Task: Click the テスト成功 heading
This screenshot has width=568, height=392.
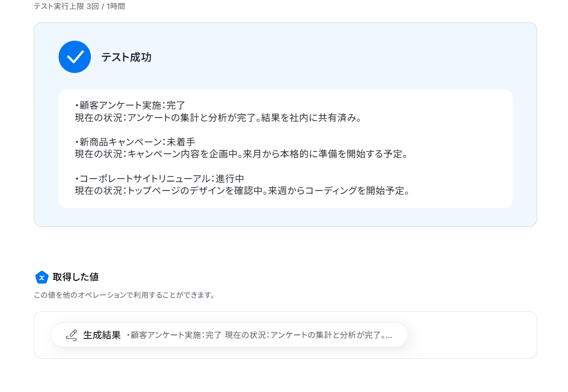Action: (126, 57)
